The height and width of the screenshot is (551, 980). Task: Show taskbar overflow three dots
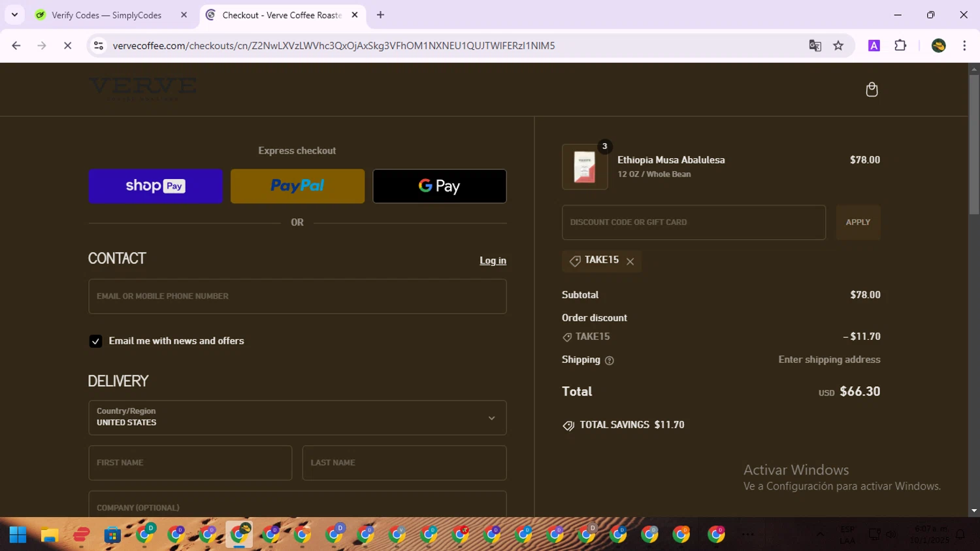748,535
